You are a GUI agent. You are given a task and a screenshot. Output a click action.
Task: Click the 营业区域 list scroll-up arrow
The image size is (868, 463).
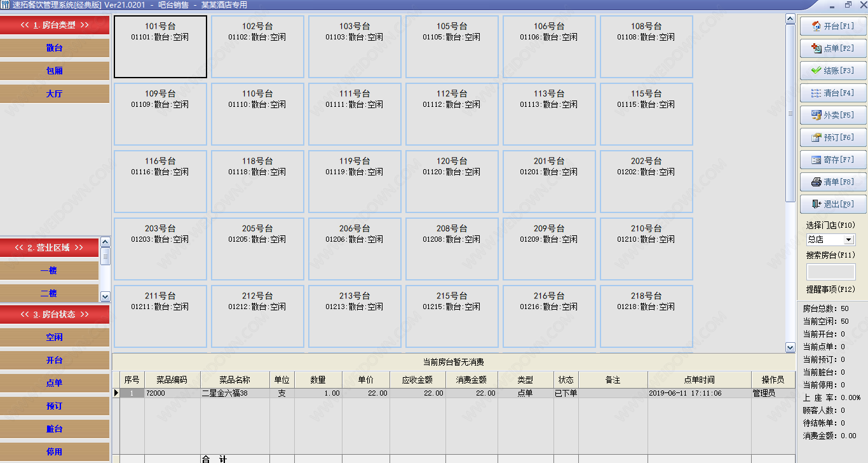(x=105, y=242)
